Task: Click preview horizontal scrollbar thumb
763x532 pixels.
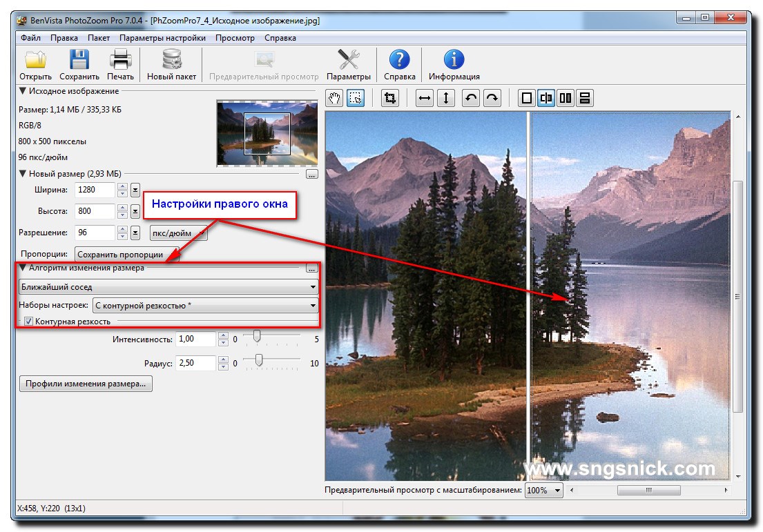Action: [648, 490]
